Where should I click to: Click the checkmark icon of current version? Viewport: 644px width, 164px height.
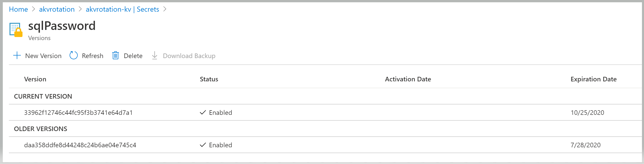click(x=203, y=113)
